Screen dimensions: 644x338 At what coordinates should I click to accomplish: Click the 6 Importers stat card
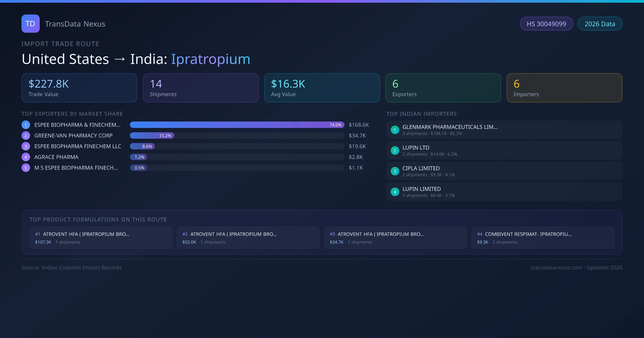pyautogui.click(x=564, y=88)
